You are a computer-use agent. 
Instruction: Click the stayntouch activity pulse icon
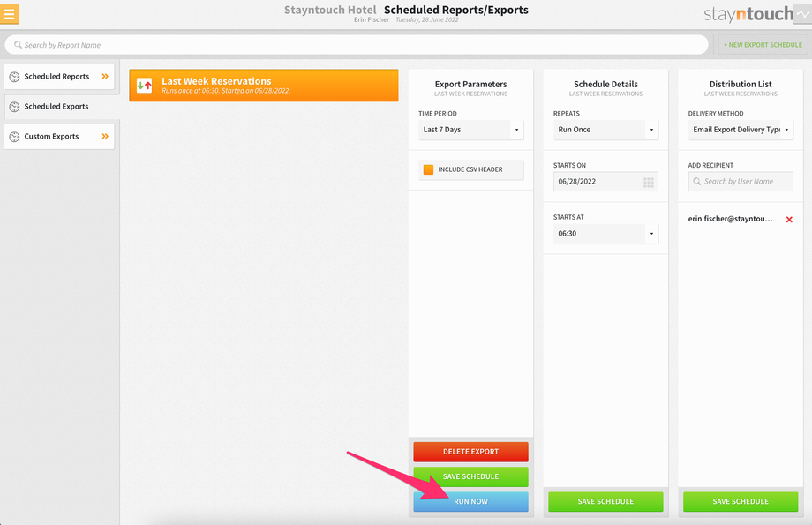pos(803,14)
